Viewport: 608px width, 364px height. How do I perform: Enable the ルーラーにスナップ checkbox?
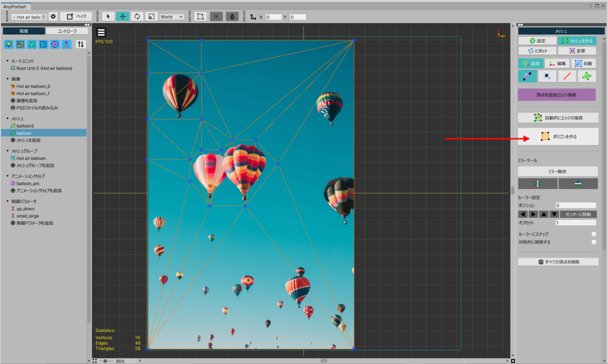click(x=593, y=234)
